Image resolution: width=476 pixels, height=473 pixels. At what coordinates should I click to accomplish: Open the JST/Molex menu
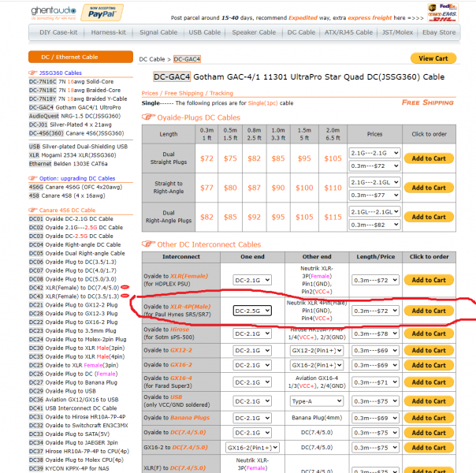(x=397, y=32)
